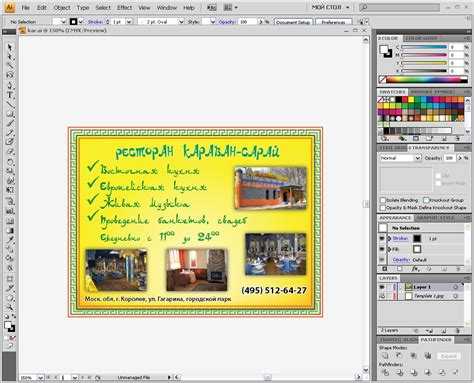
Task: Select the Selection tool (black arrow)
Action: [10, 47]
